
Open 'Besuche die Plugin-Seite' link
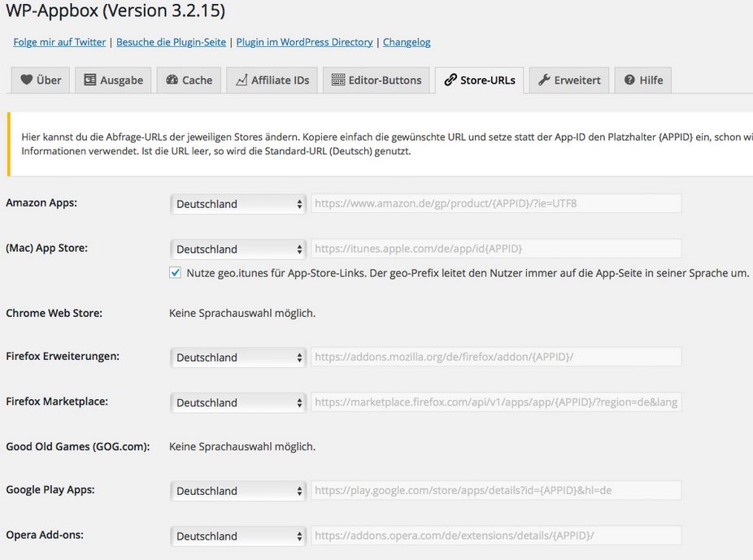pyautogui.click(x=171, y=42)
